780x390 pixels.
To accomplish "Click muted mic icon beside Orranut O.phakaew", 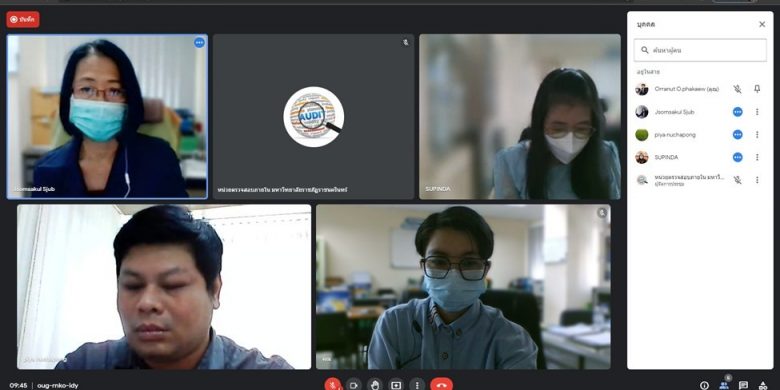I will (737, 89).
